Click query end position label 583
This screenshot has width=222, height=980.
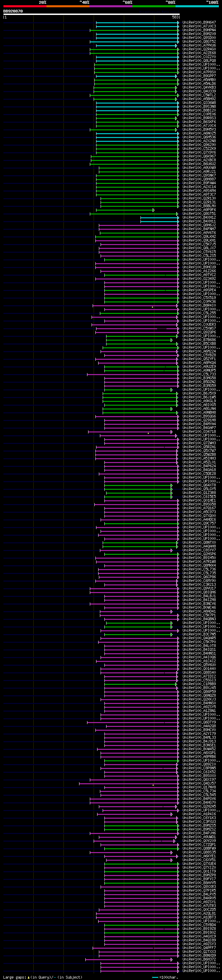(x=175, y=17)
